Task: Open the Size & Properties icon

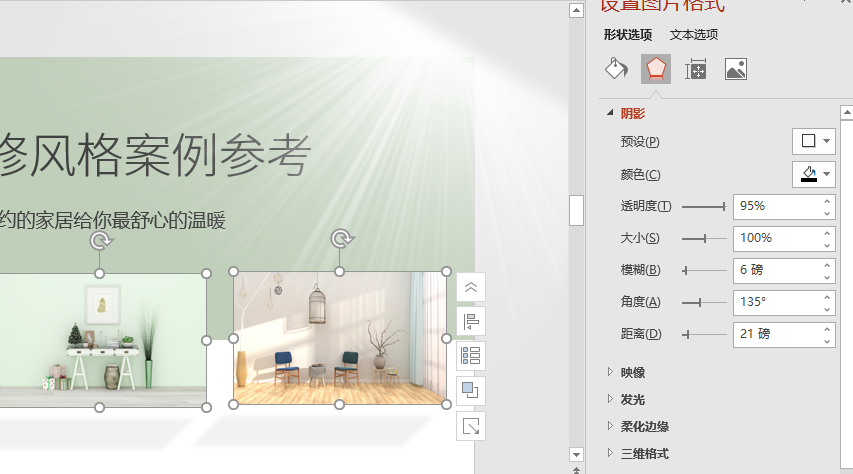Action: [695, 69]
